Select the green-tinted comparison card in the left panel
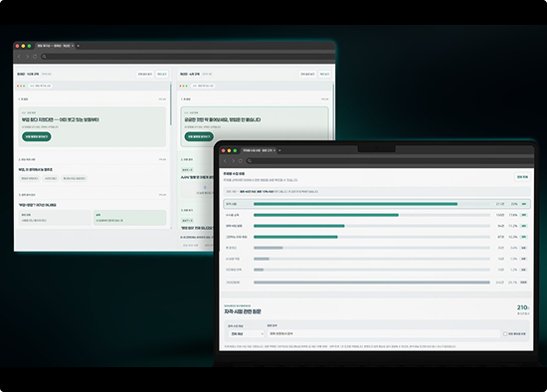The image size is (547, 392). (129, 218)
